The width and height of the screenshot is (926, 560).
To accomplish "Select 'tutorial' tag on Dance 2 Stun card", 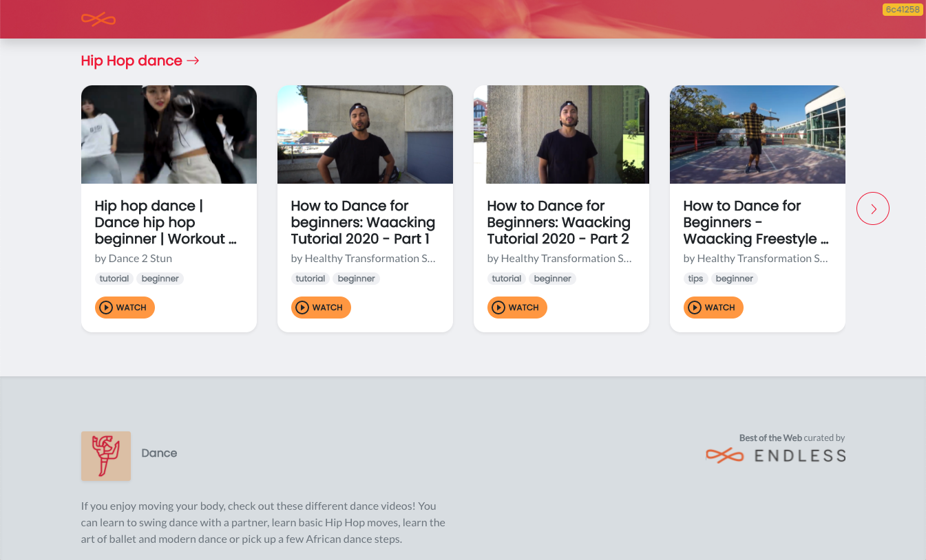I will 114,279.
